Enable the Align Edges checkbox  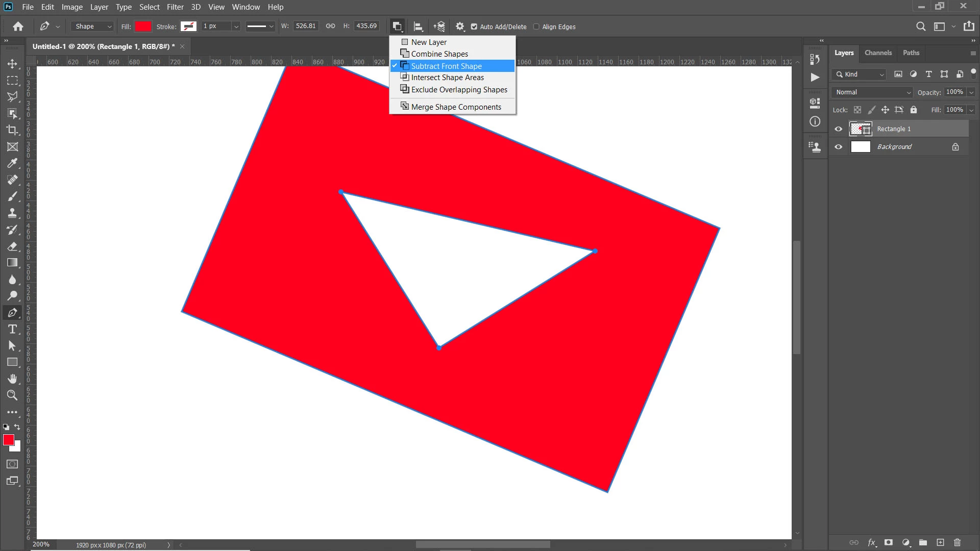click(536, 27)
